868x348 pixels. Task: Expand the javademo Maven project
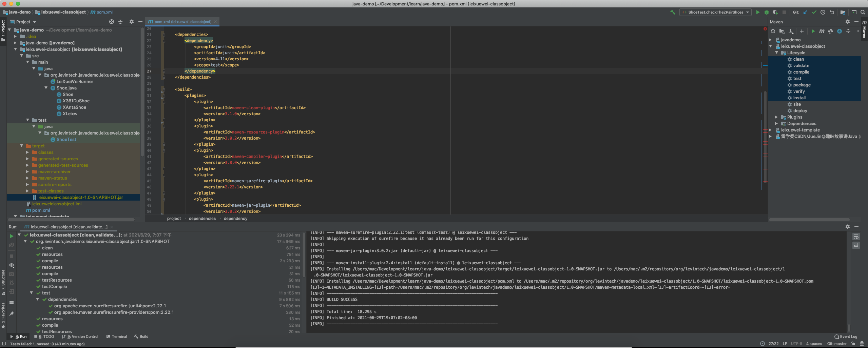770,40
